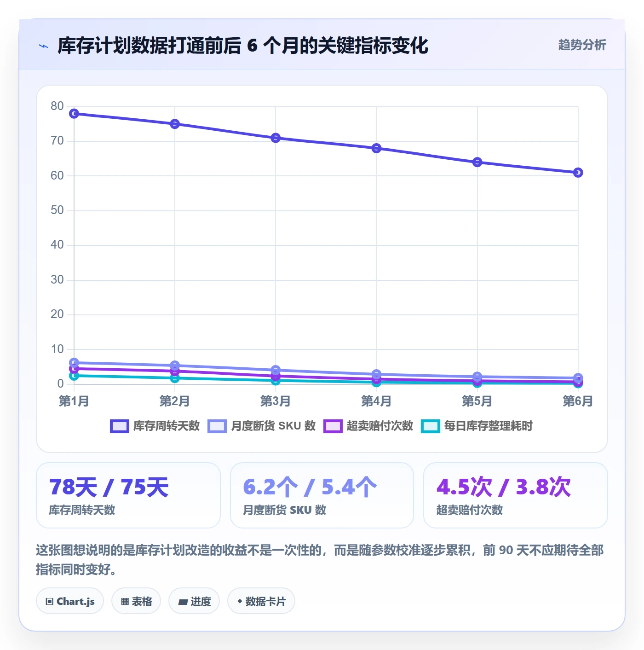Hide the 每日库存整理耗时 series via its legend label
The width and height of the screenshot is (644, 650).
tap(488, 426)
